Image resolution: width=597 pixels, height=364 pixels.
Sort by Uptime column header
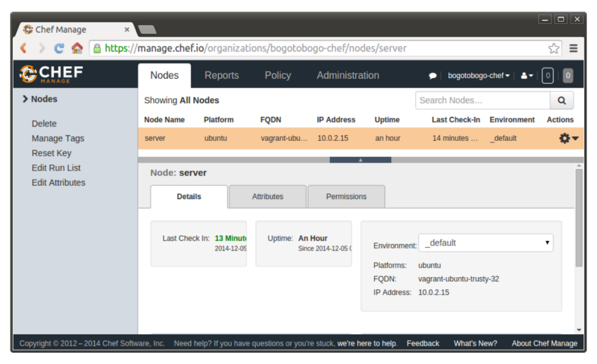(x=387, y=120)
